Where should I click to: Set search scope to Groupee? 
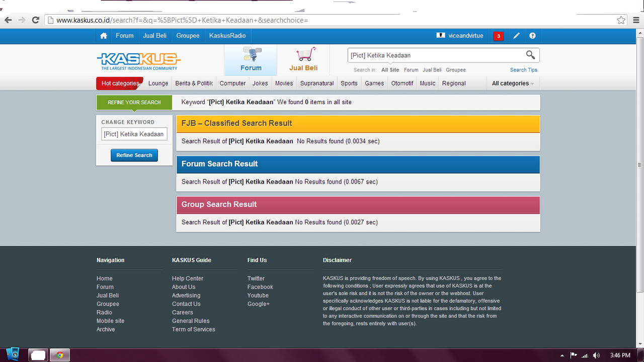coord(456,70)
